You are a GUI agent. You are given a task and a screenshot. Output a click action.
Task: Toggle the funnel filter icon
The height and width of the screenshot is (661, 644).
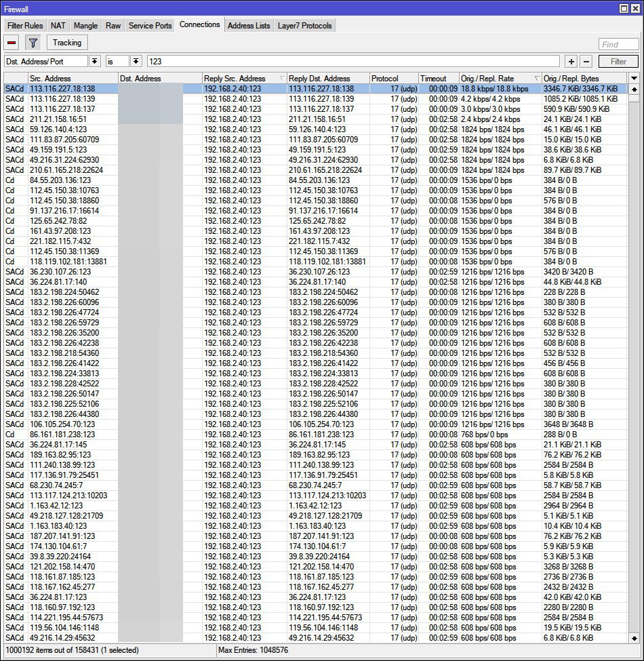33,43
